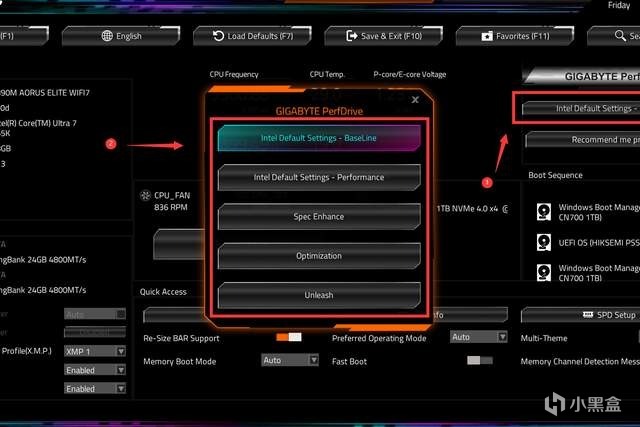Viewport: 640px width, 427px height.
Task: Open the XMP 1 profile dropdown
Action: [95, 351]
